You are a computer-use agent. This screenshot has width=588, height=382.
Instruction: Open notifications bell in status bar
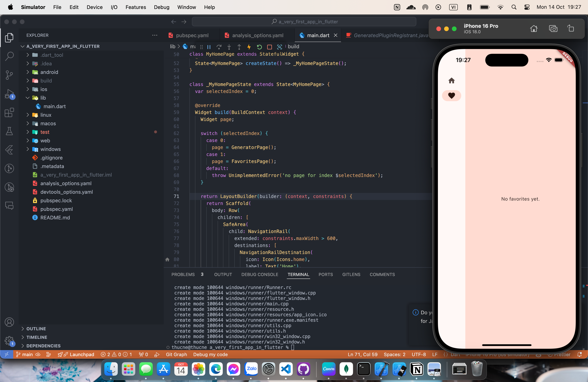tap(579, 354)
